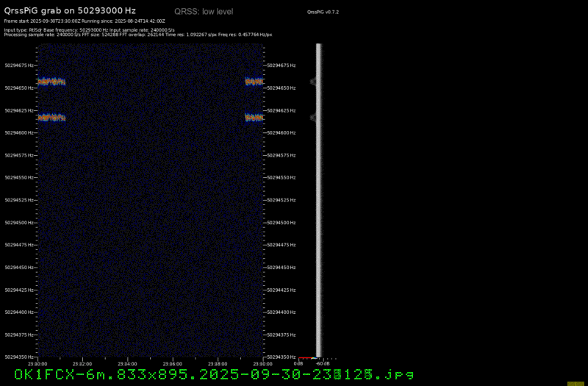Pick 50294400 Hz on the left frequency axis

coord(19,312)
